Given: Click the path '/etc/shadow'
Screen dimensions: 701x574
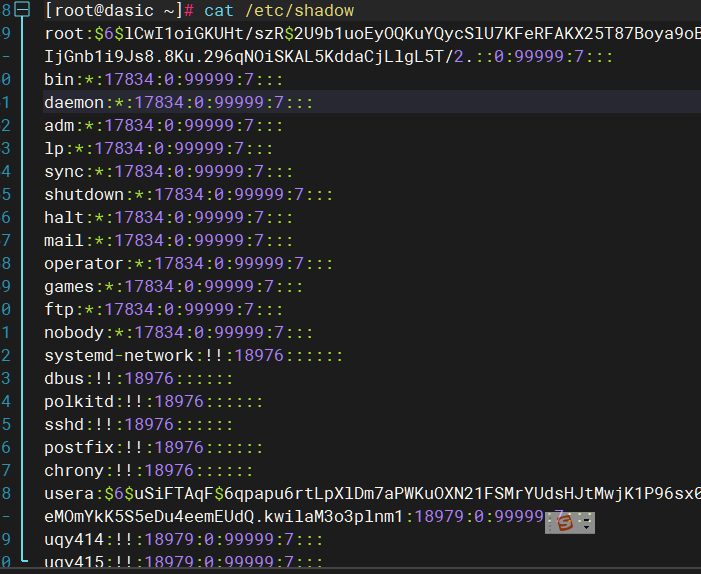Looking at the screenshot, I should pos(299,10).
